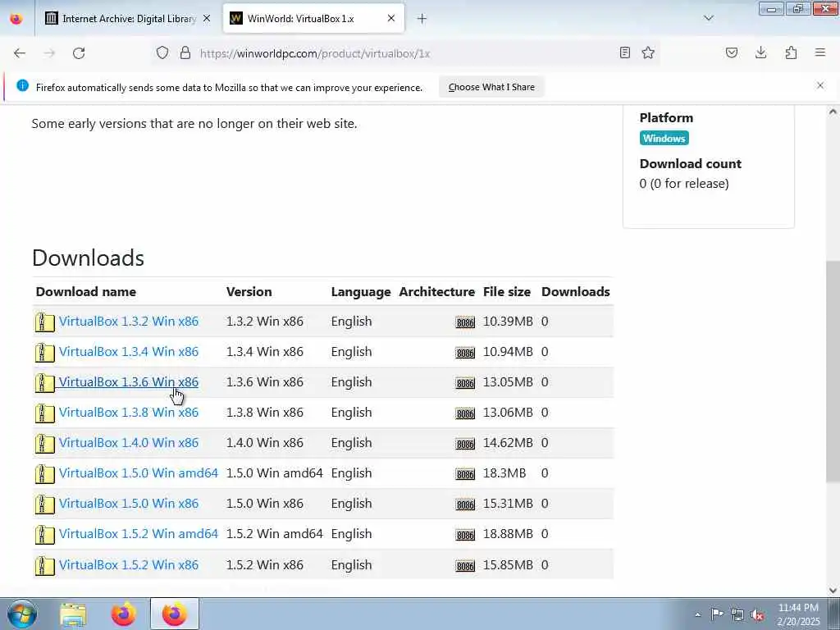840x630 pixels.
Task: Open VirtualBox 1.3.2 Win x86 download
Action: pos(129,321)
